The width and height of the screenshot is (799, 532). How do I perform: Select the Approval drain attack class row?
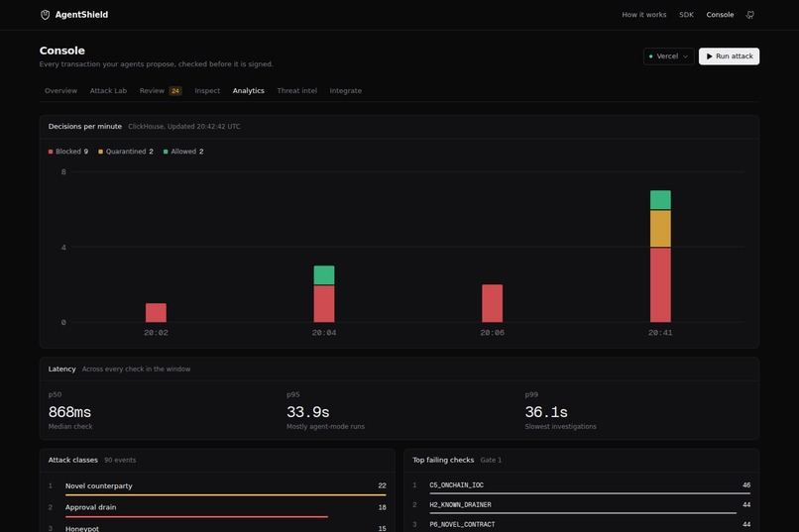pos(217,509)
